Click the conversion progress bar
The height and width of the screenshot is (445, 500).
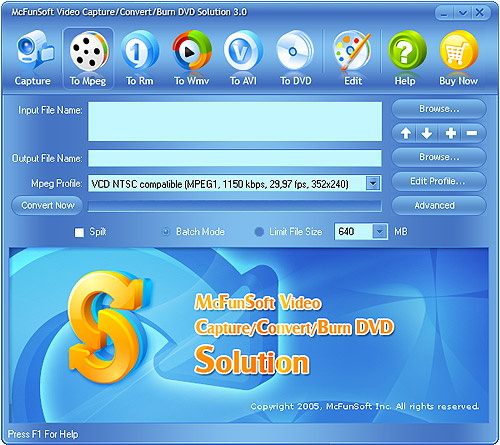point(235,206)
